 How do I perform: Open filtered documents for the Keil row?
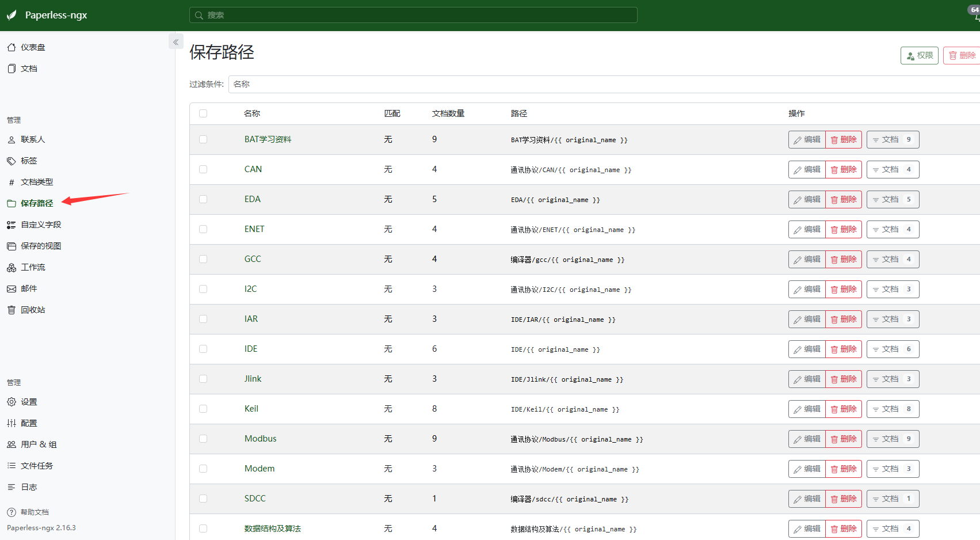(x=892, y=409)
